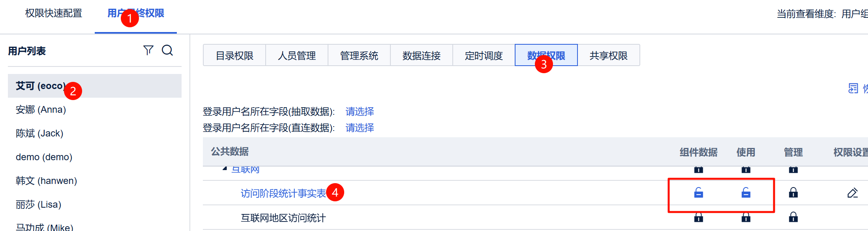Open the 访问阶段统计事实表 link
Viewport: 868px width, 231px height.
tap(283, 193)
